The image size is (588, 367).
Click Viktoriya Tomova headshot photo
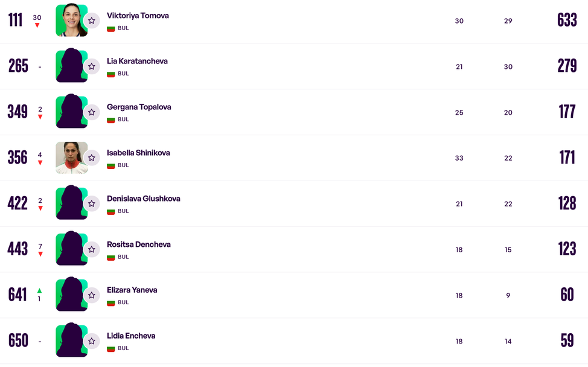pyautogui.click(x=70, y=21)
